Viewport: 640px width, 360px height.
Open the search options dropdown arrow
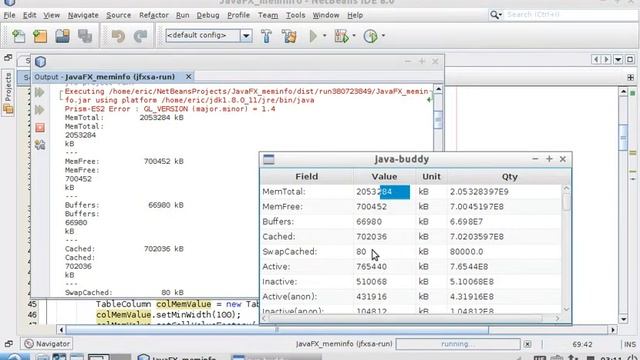500,16
